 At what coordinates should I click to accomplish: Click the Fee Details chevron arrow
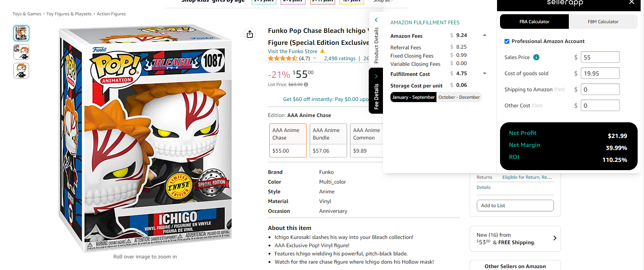coord(376,76)
